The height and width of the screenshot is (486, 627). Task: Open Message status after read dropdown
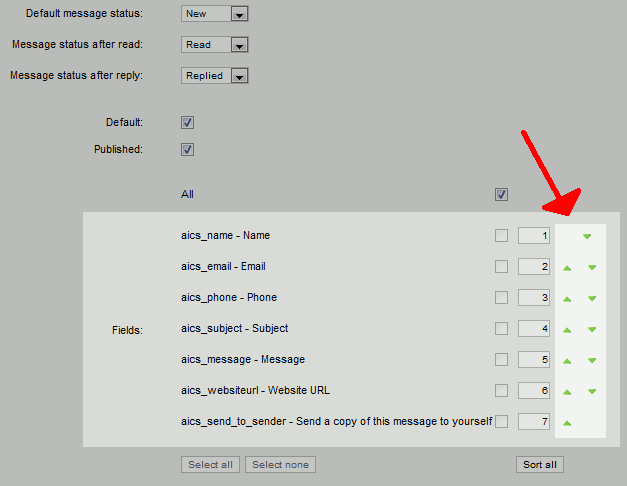[x=215, y=44]
